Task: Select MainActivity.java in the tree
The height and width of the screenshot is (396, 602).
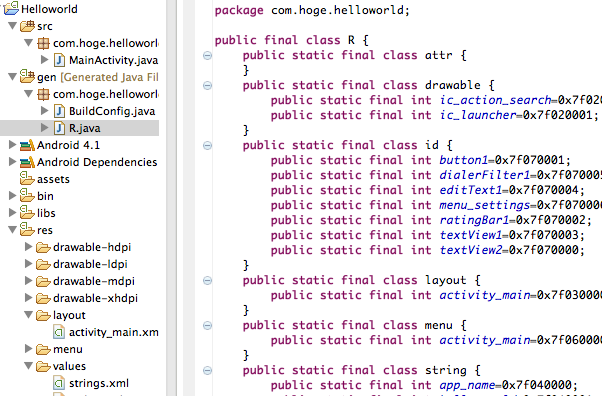Action: (113, 60)
